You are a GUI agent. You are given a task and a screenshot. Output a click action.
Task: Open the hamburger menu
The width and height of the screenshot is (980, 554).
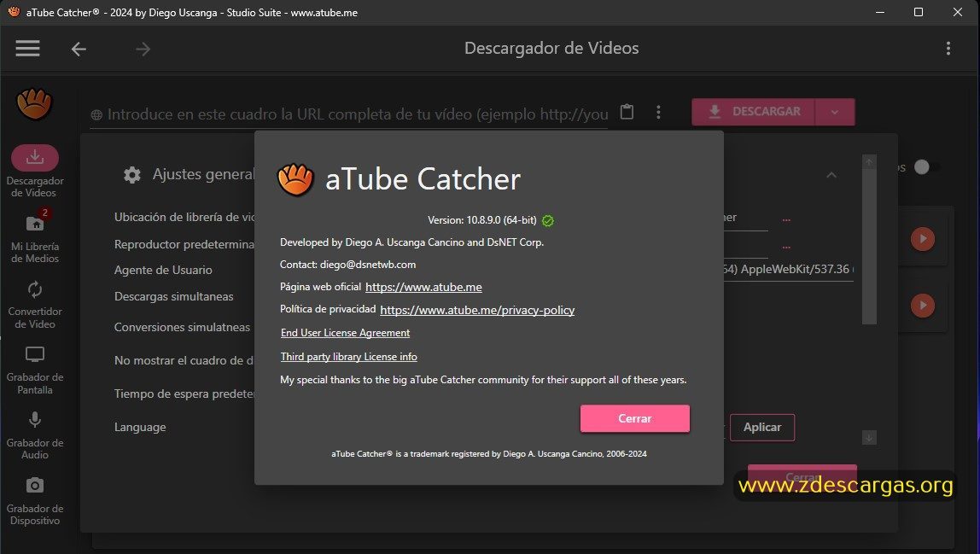[x=27, y=48]
